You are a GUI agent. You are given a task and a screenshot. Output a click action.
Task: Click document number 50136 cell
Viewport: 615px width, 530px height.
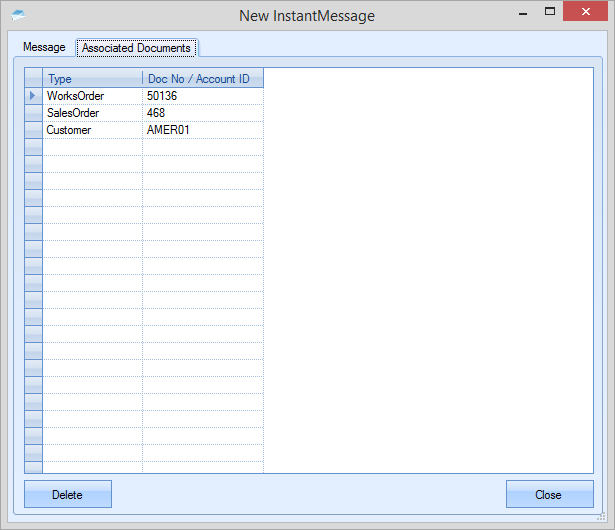coord(203,96)
